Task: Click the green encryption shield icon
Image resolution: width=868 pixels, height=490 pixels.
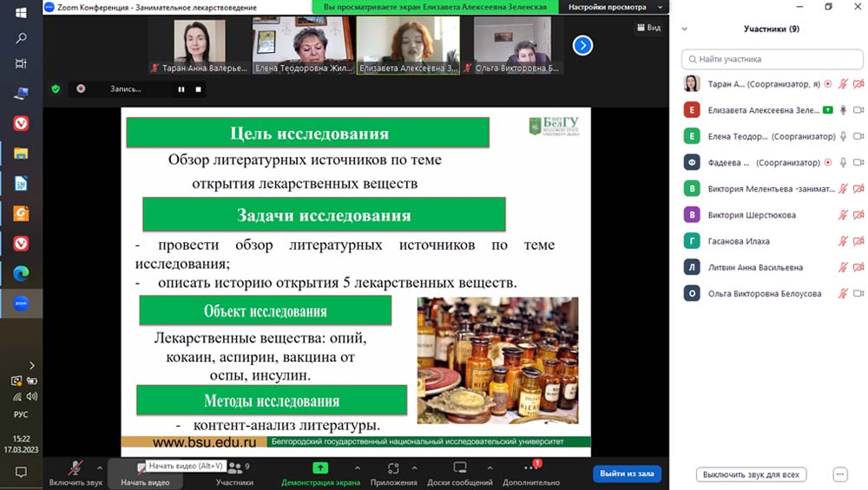Action: [x=56, y=88]
